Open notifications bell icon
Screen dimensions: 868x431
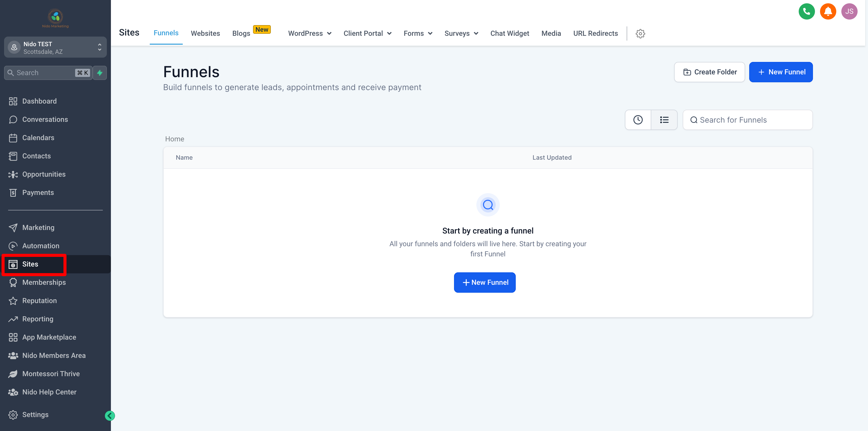(828, 11)
